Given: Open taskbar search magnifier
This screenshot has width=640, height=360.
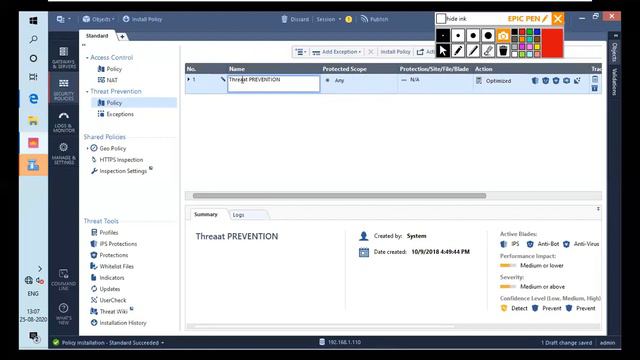Looking at the screenshot, I should pos(33,39).
